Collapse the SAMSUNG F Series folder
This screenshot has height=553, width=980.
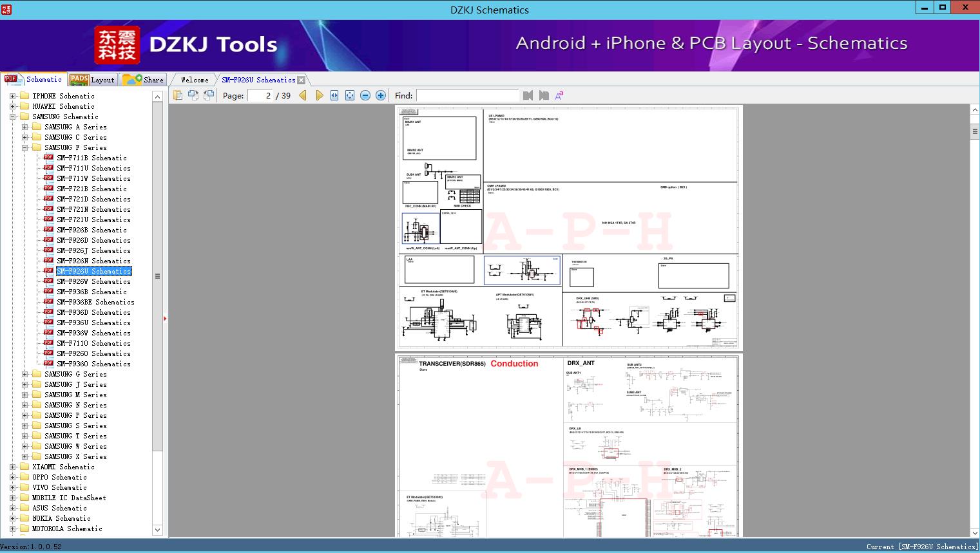(24, 147)
